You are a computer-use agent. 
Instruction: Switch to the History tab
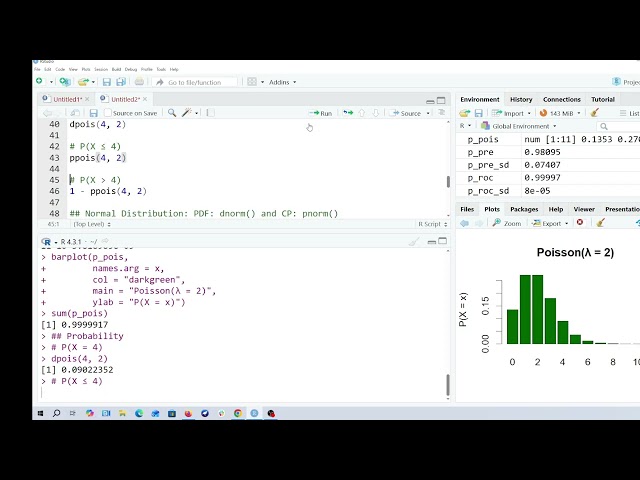pyautogui.click(x=521, y=99)
